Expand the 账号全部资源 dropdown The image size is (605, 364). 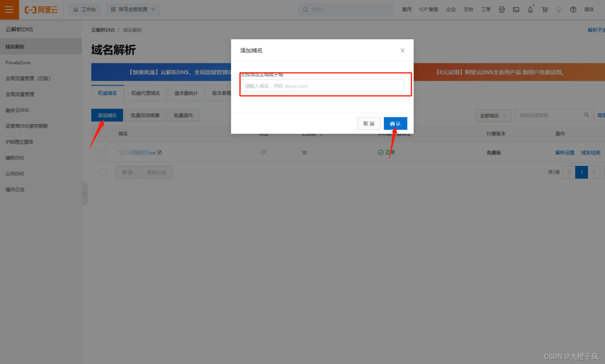tap(132, 9)
